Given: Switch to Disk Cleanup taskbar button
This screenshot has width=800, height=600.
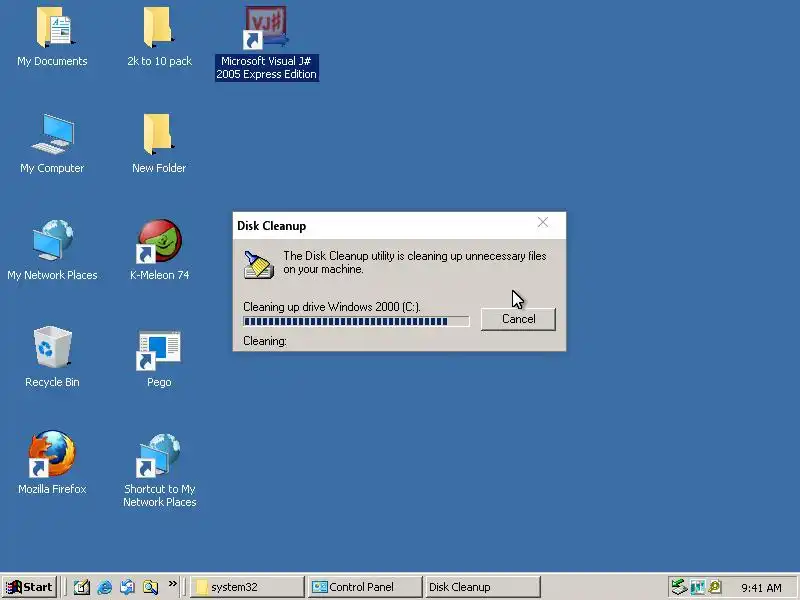Looking at the screenshot, I should tap(483, 587).
